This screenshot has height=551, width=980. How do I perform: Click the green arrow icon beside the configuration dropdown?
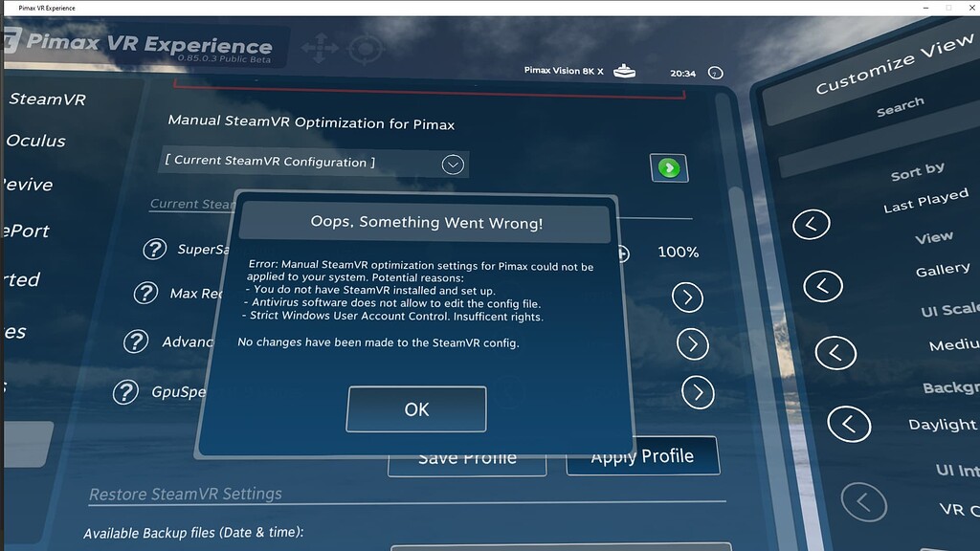tap(667, 167)
